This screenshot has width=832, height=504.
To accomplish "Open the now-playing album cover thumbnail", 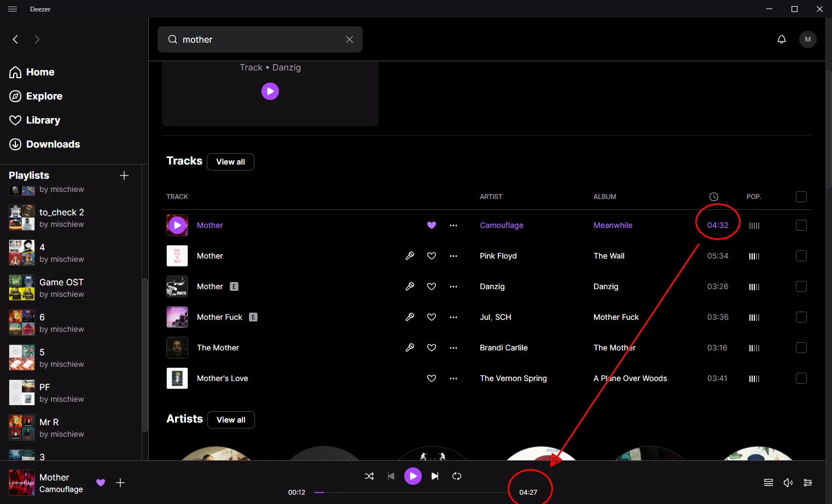I will 22,483.
